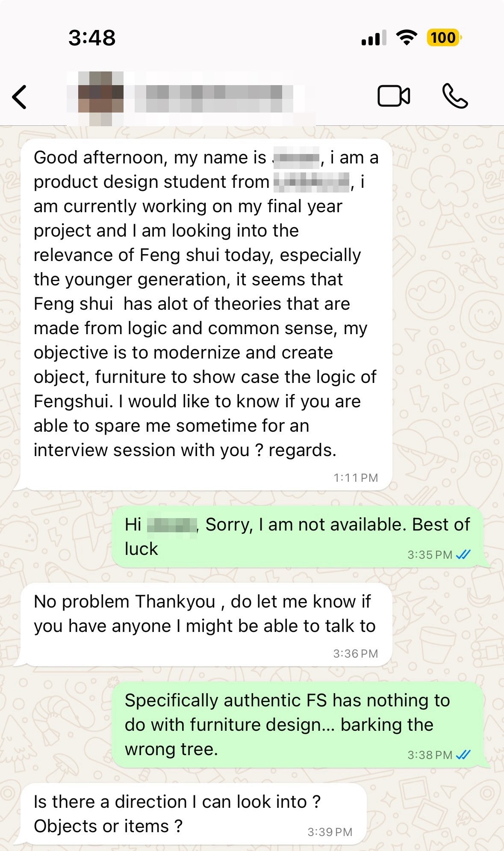The image size is (504, 851).
Task: Start a video call with this contact
Action: pos(394,96)
